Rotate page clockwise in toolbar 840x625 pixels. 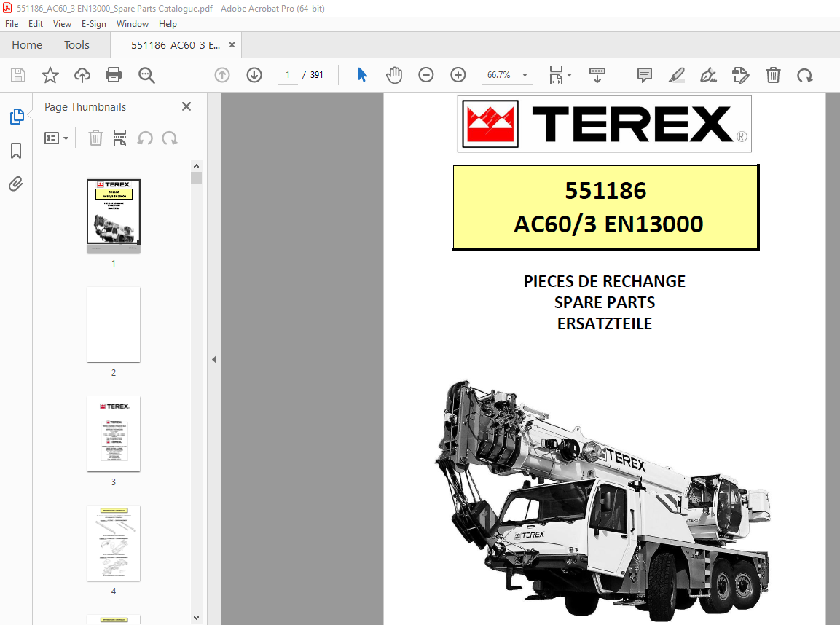tap(804, 76)
